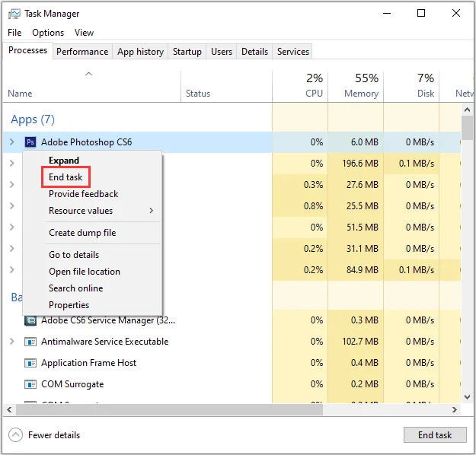Open the File menu
476x455 pixels.
pos(14,33)
